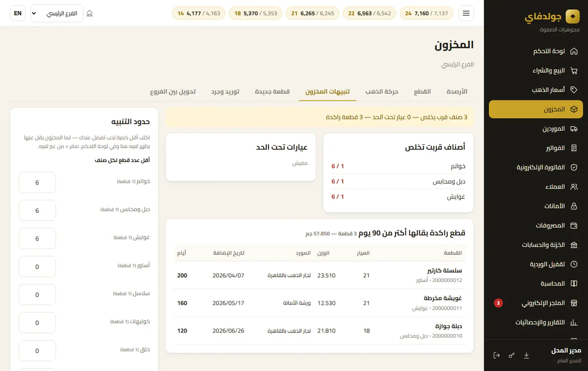The width and height of the screenshot is (588, 371).
Task: Click the غوايش low-stock row
Action: [x=398, y=197]
